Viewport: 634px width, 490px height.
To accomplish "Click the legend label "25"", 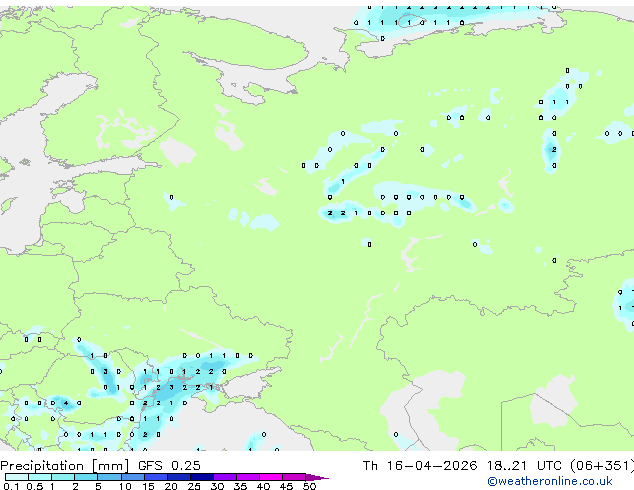I will [x=194, y=486].
